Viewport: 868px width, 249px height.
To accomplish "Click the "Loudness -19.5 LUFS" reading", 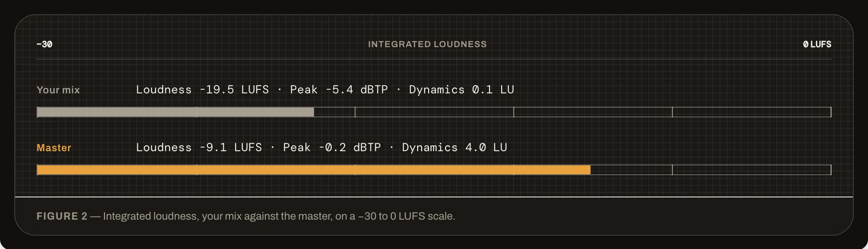I will coord(202,89).
